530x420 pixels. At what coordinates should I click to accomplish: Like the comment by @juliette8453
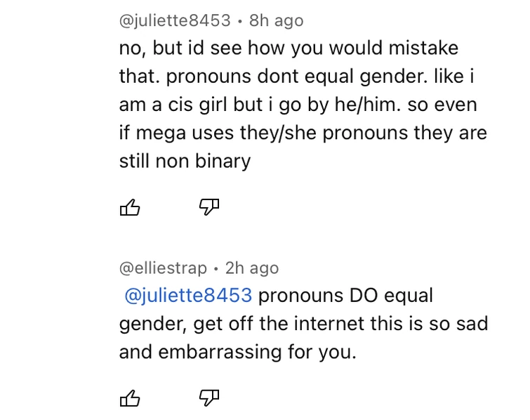[131, 207]
